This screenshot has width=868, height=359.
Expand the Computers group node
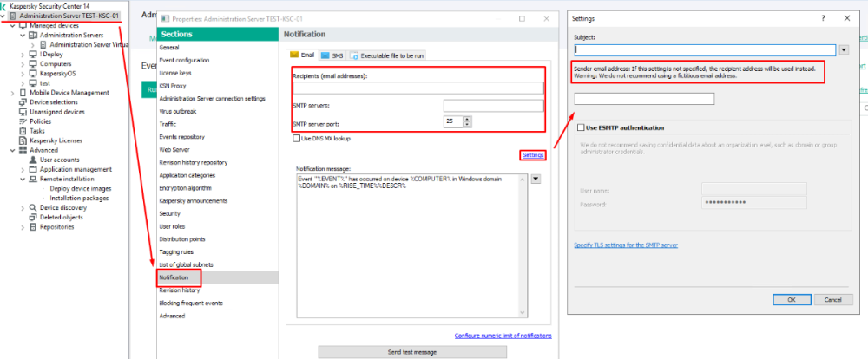coord(23,63)
